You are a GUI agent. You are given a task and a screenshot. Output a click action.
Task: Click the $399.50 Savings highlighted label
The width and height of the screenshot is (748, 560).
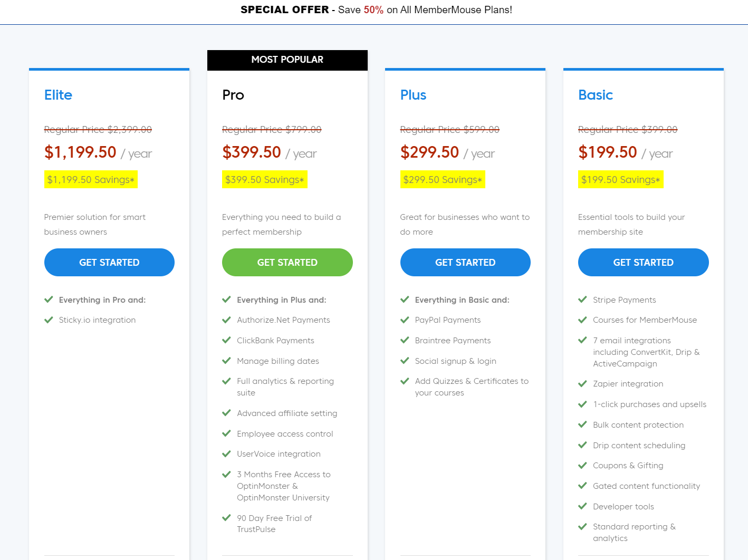(265, 179)
